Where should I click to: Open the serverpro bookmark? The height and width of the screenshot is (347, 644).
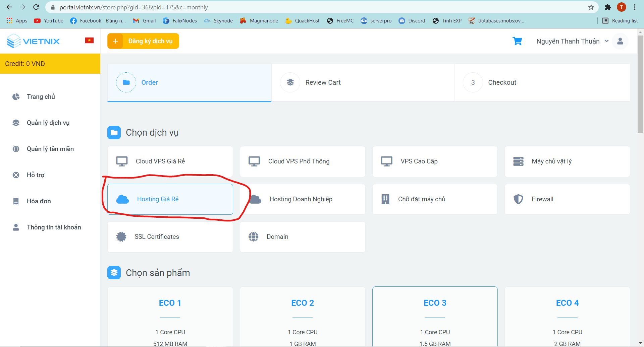(x=376, y=21)
